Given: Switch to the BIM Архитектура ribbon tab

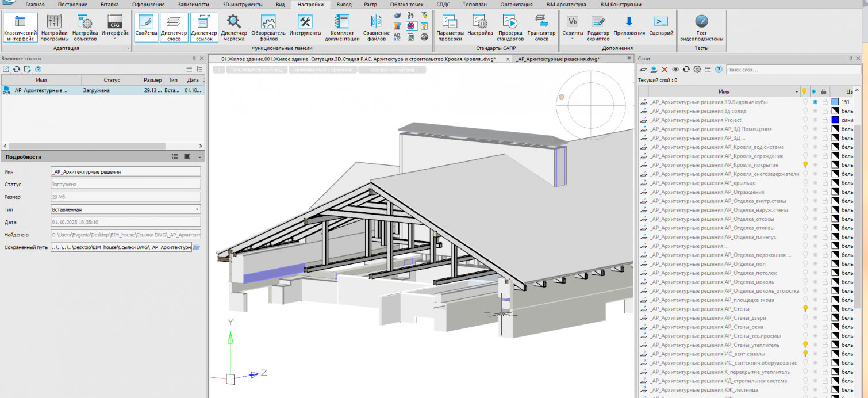Looking at the screenshot, I should coord(566,5).
